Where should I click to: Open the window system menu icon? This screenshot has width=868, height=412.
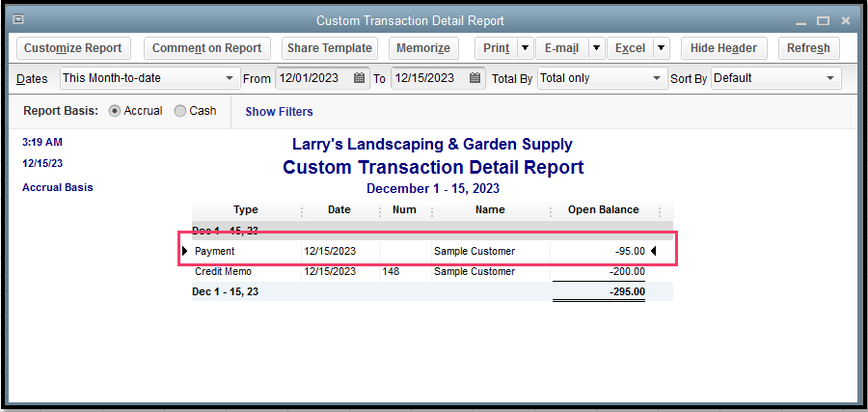tap(18, 19)
